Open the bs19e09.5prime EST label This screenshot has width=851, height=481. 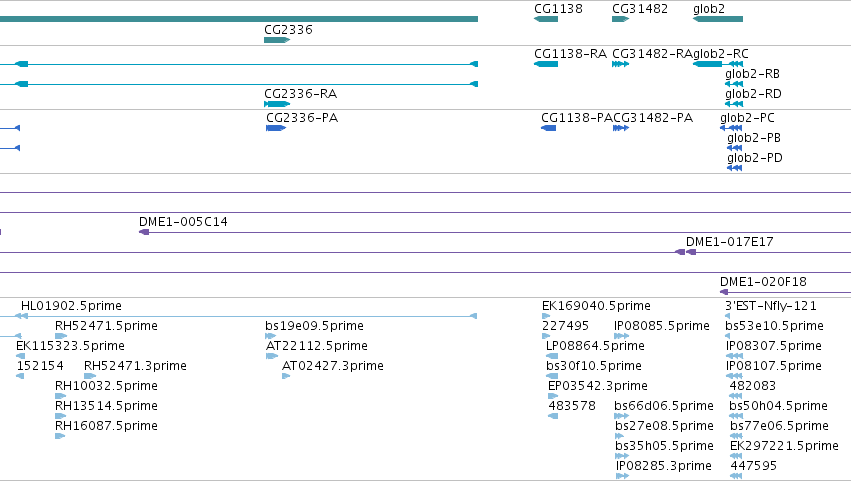314,326
